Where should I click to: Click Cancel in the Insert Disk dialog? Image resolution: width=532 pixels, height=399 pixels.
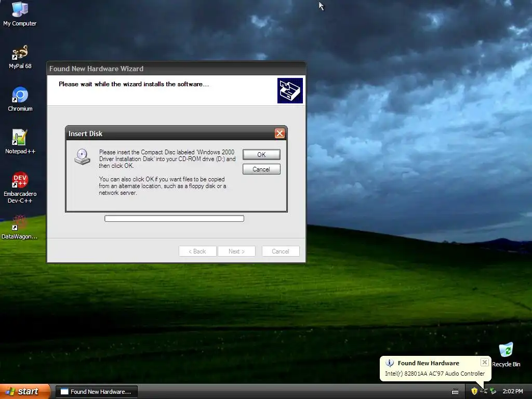tap(261, 169)
